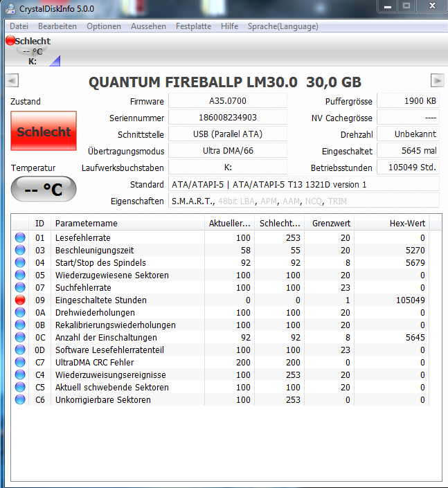Click the Aktueller... column header
448x488 pixels.
229,223
